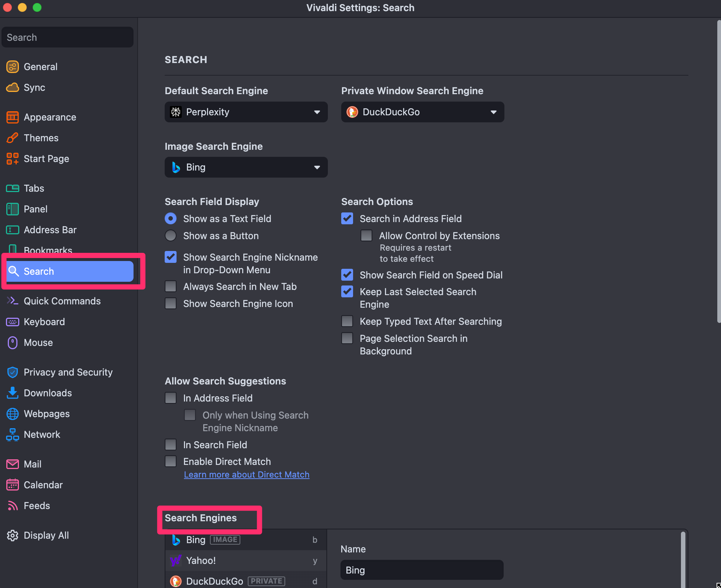Expand Private Window DuckDuckGo dropdown

422,112
